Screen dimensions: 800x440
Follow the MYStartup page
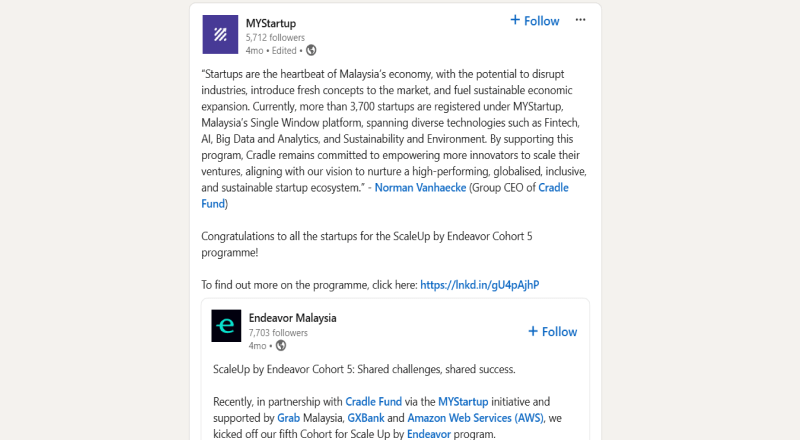pyautogui.click(x=535, y=21)
